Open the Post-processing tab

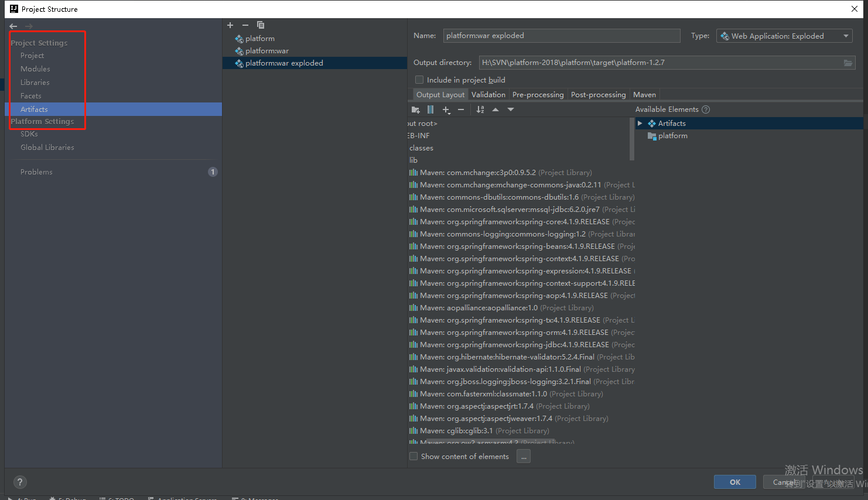599,95
